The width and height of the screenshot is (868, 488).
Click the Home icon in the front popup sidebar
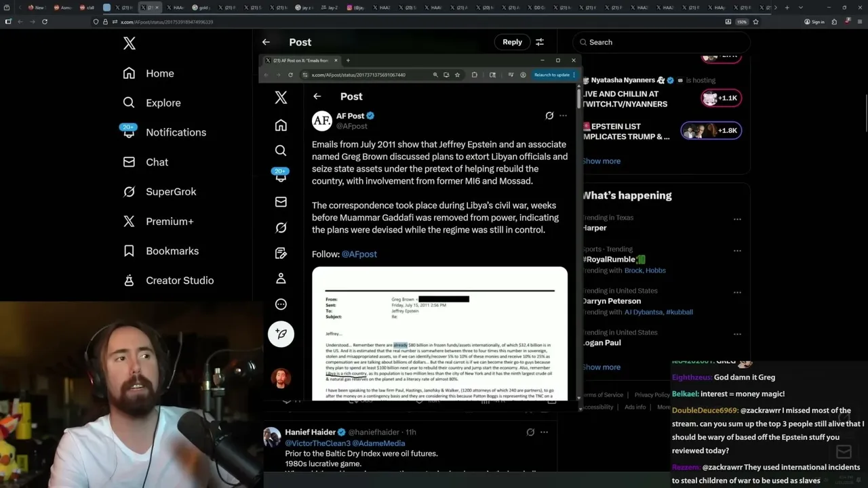281,125
